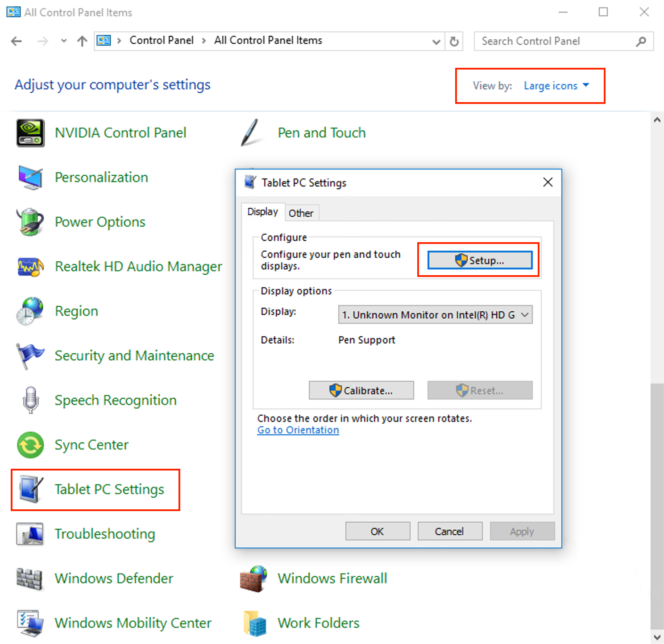Open Work Folders
This screenshot has height=644, width=664.
[318, 623]
